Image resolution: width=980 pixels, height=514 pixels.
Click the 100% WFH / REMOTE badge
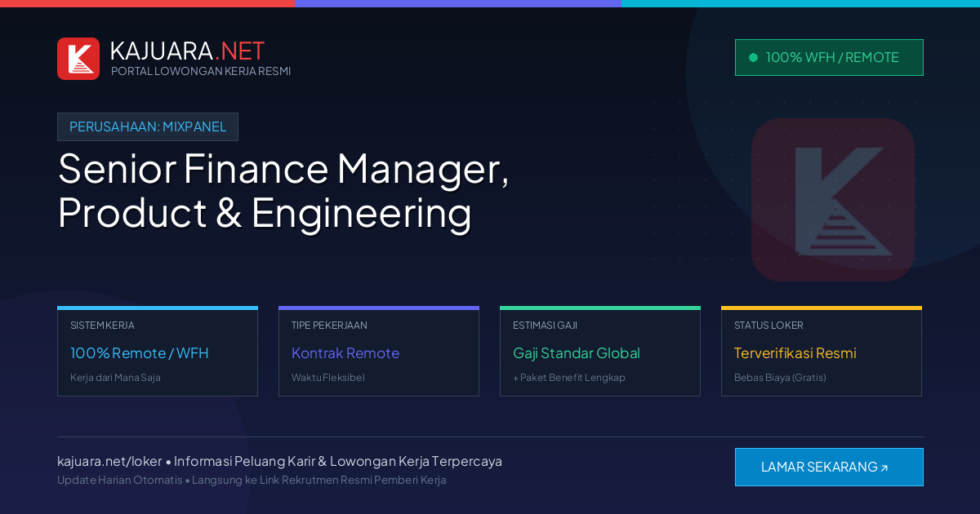829,57
